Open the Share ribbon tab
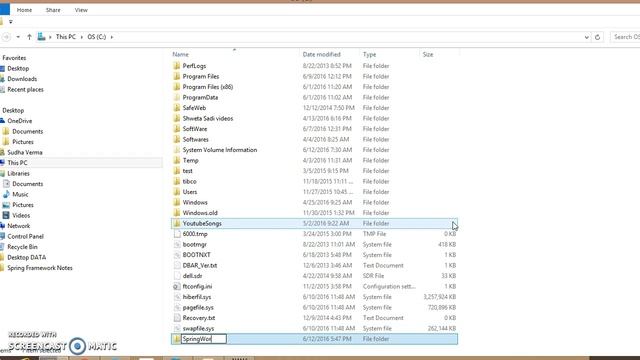 point(53,10)
